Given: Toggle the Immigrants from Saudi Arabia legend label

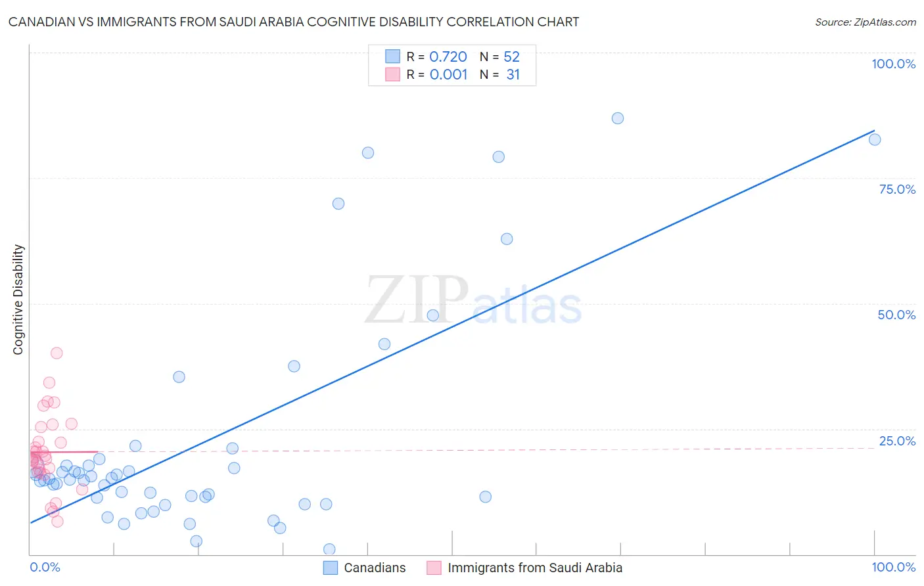Looking at the screenshot, I should tap(535, 568).
